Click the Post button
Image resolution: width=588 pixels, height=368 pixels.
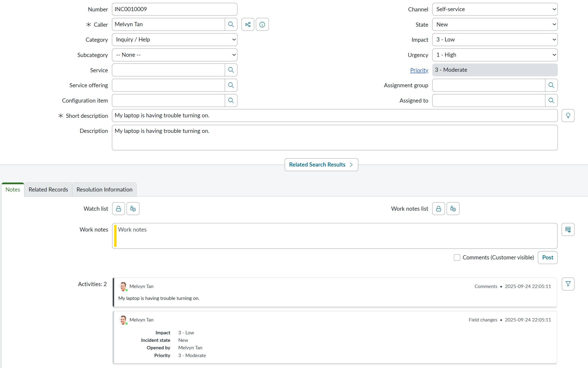click(547, 257)
